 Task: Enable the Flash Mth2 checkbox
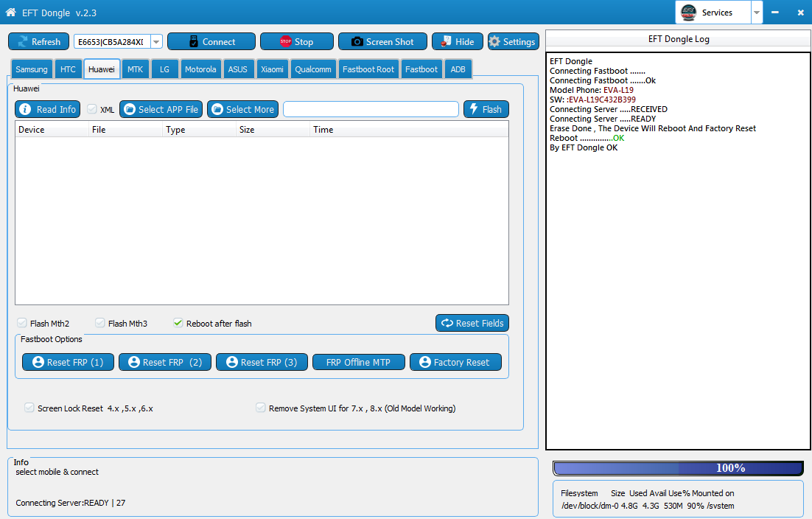click(22, 323)
